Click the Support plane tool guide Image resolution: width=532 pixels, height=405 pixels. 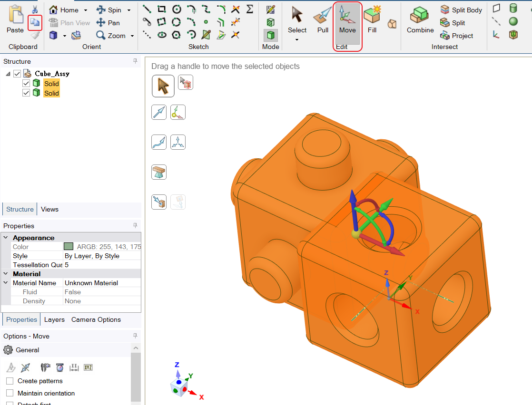(159, 172)
